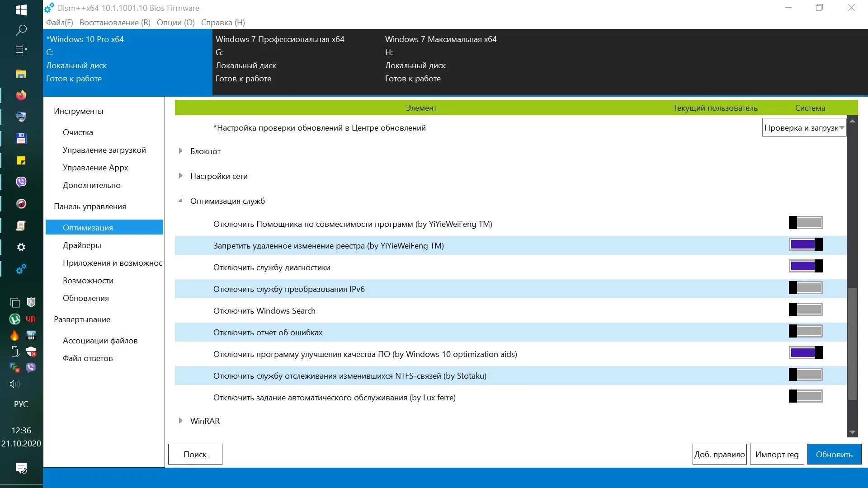Select Драйверы in the left sidebar

click(82, 245)
